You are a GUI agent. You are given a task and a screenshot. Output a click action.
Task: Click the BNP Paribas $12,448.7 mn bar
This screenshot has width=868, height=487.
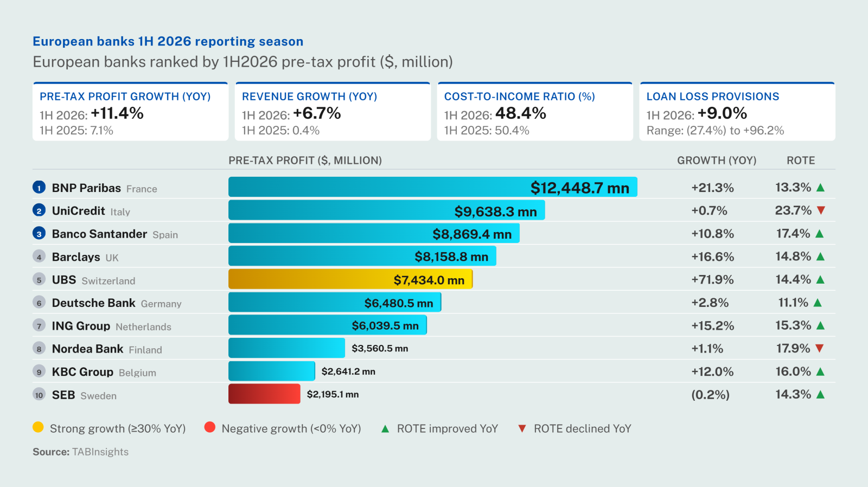[x=433, y=187]
